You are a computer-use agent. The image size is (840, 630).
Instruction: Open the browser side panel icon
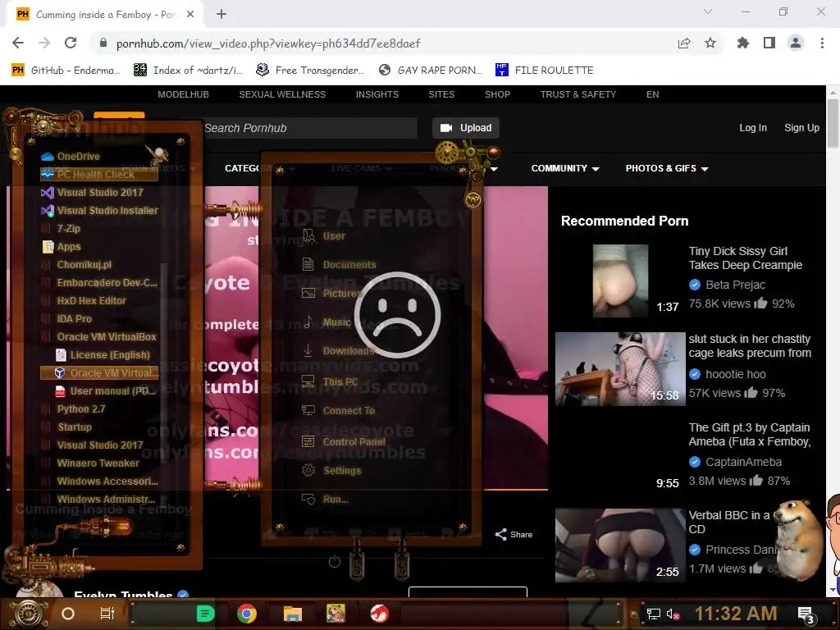click(769, 43)
